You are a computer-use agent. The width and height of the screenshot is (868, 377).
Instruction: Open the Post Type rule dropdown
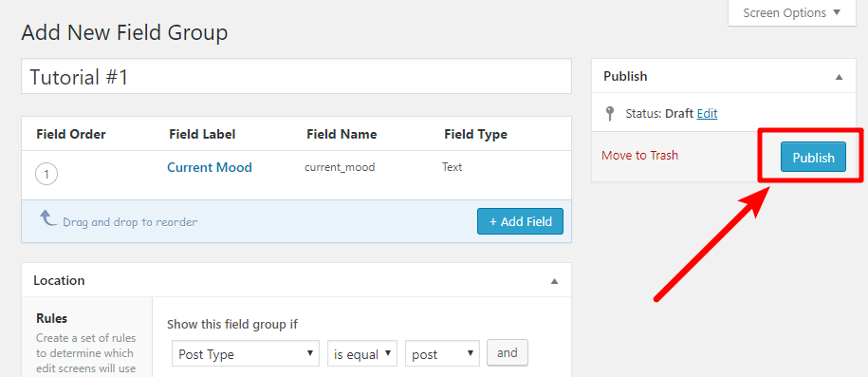pyautogui.click(x=246, y=353)
